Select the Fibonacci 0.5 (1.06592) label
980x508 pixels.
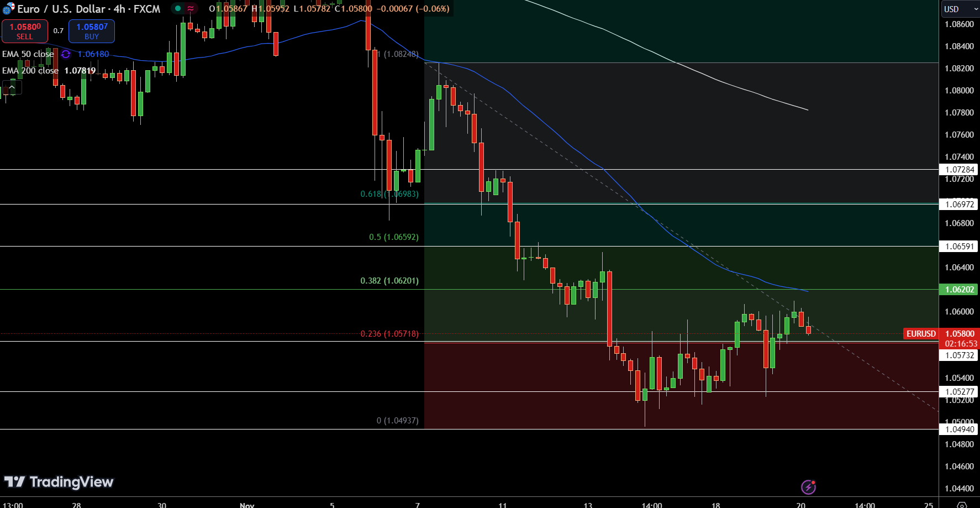point(394,237)
